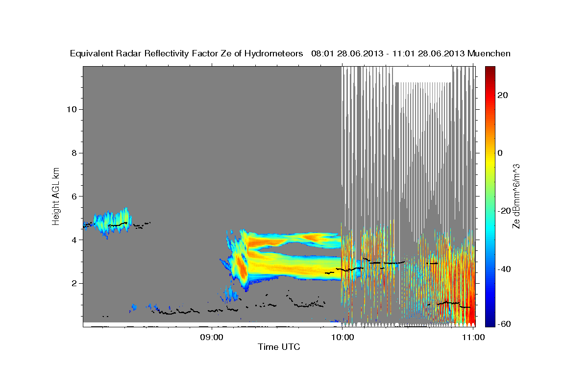Click the height tick label '4'
The height and width of the screenshot is (392, 588).
[74, 240]
